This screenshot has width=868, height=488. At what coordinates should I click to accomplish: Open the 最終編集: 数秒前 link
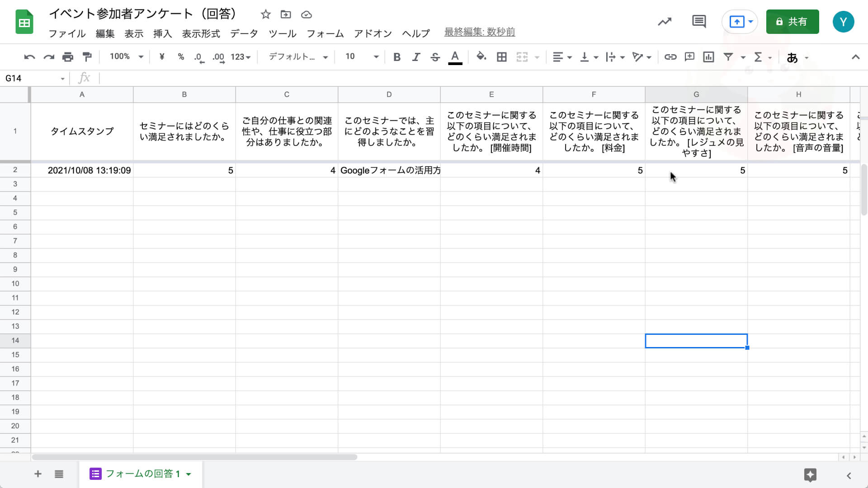pyautogui.click(x=480, y=32)
